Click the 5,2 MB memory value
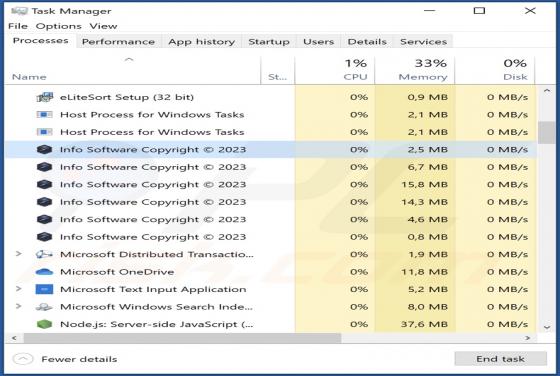560x376 pixels. click(x=428, y=289)
